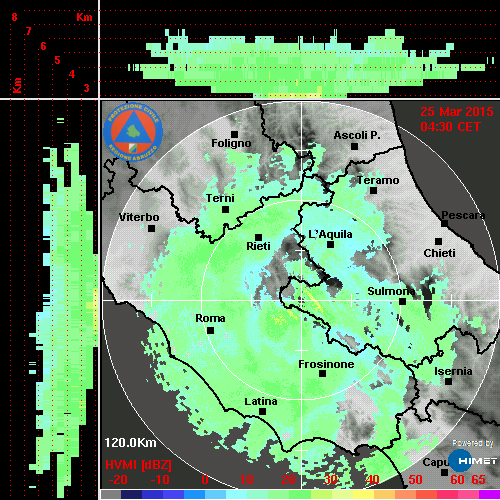Pick the dark navy swatch in color bar
Viewport: 500px width, 500px height.
(131, 494)
